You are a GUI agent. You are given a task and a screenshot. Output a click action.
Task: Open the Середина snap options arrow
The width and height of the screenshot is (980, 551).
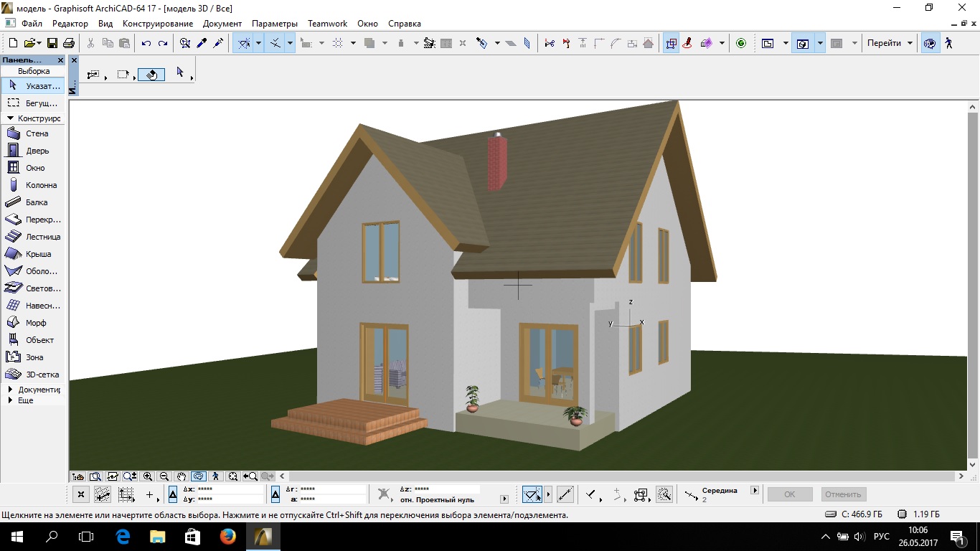[755, 491]
